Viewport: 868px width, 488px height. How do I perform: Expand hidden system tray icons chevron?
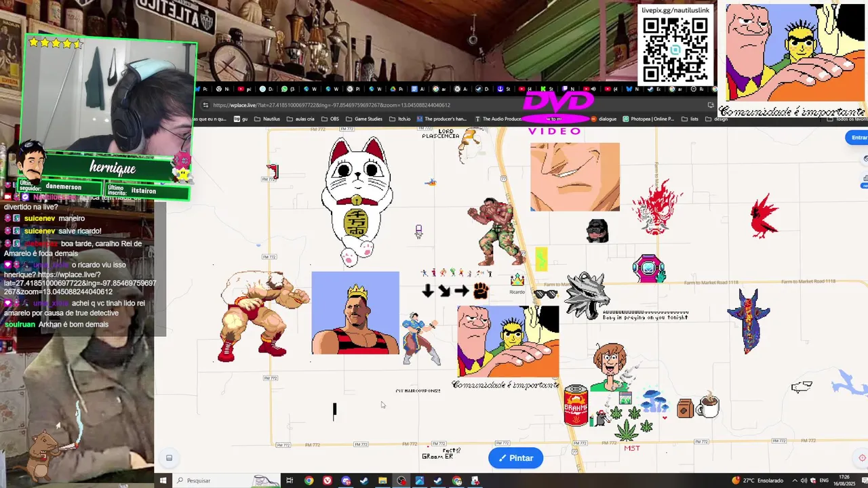pos(794,481)
